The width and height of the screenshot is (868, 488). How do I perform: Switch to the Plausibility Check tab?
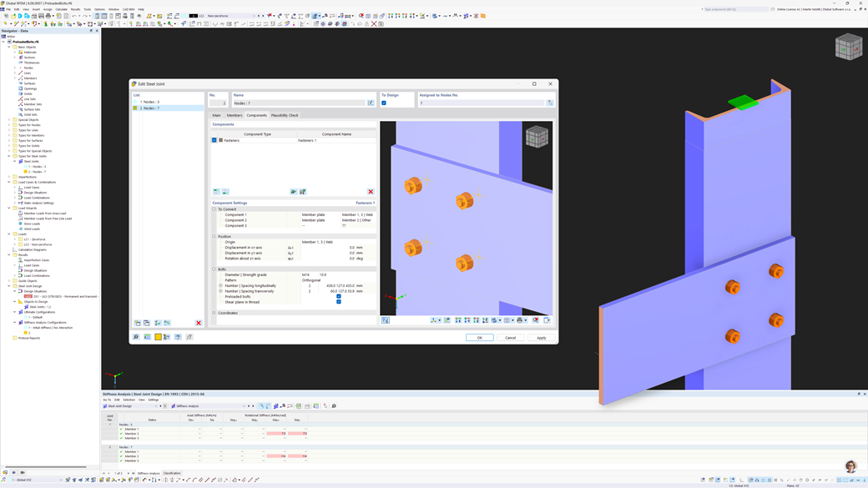pyautogui.click(x=285, y=115)
